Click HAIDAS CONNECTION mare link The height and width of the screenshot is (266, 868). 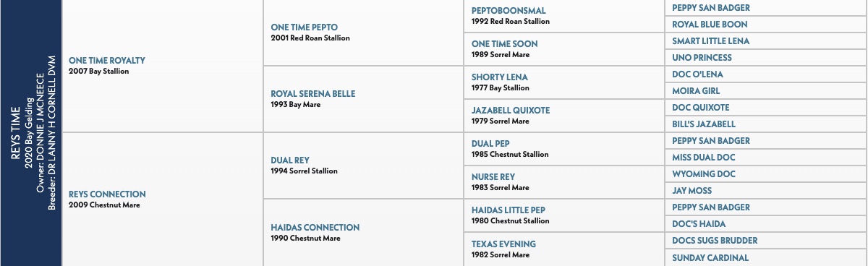pos(315,228)
